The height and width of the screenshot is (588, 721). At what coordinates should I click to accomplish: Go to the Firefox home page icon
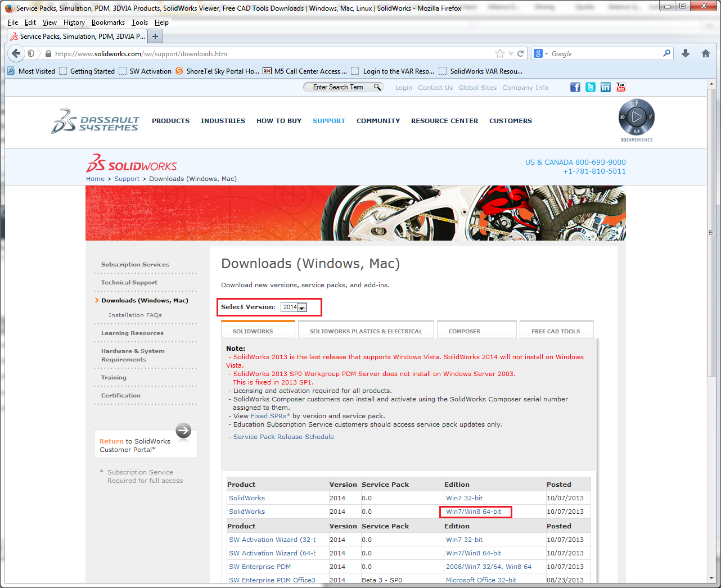coord(706,53)
